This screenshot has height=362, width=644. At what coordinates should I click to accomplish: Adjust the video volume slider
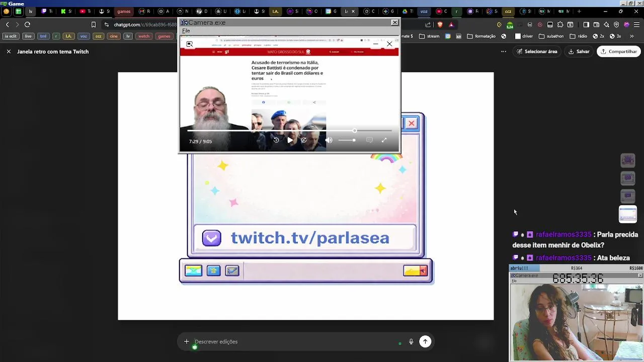346,140
